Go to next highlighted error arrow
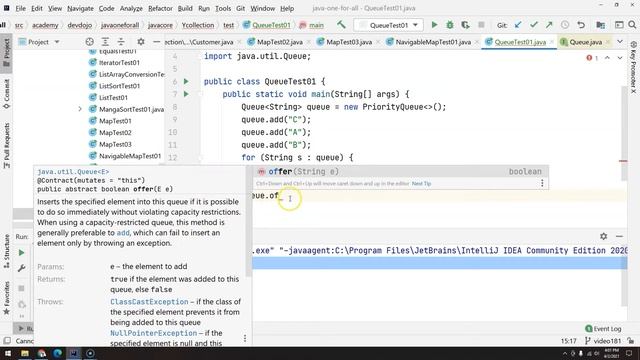The height and width of the screenshot is (360, 640). click(x=620, y=58)
